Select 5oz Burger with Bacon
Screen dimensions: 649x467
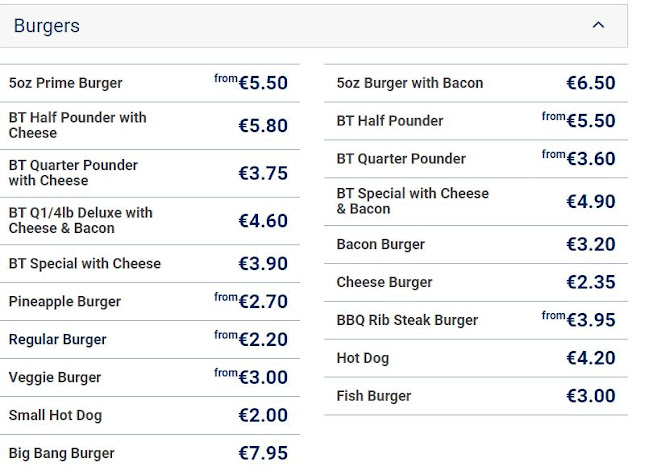tap(410, 83)
